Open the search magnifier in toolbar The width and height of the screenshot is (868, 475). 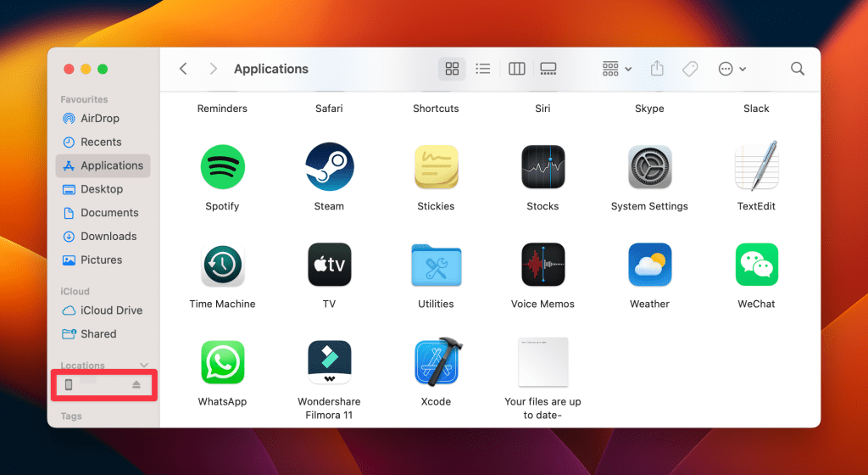[x=797, y=69]
